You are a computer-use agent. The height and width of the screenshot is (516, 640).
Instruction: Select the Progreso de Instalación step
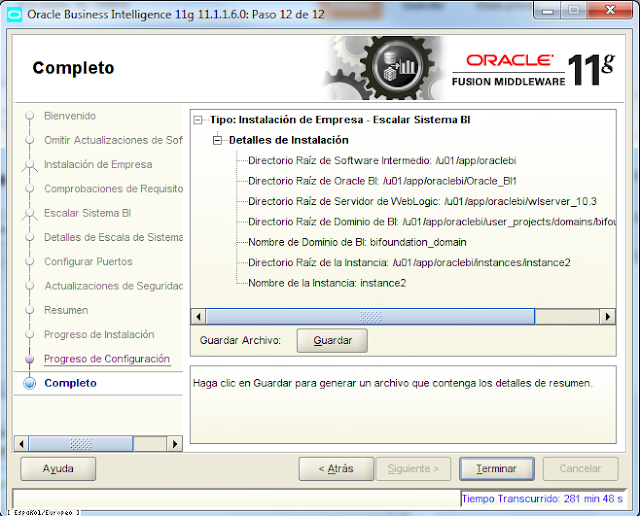point(99,335)
